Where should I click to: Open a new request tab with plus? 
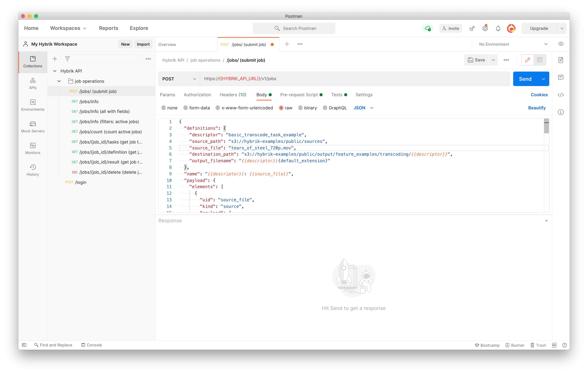[287, 44]
